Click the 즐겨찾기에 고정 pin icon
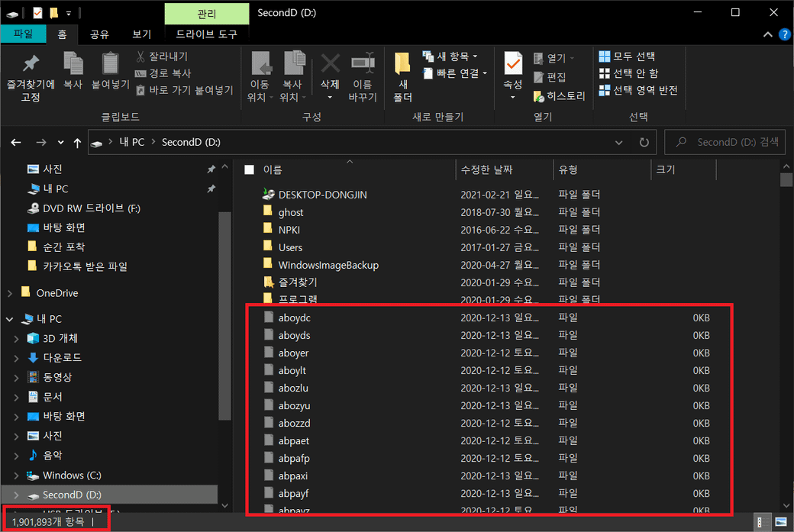 [31, 64]
